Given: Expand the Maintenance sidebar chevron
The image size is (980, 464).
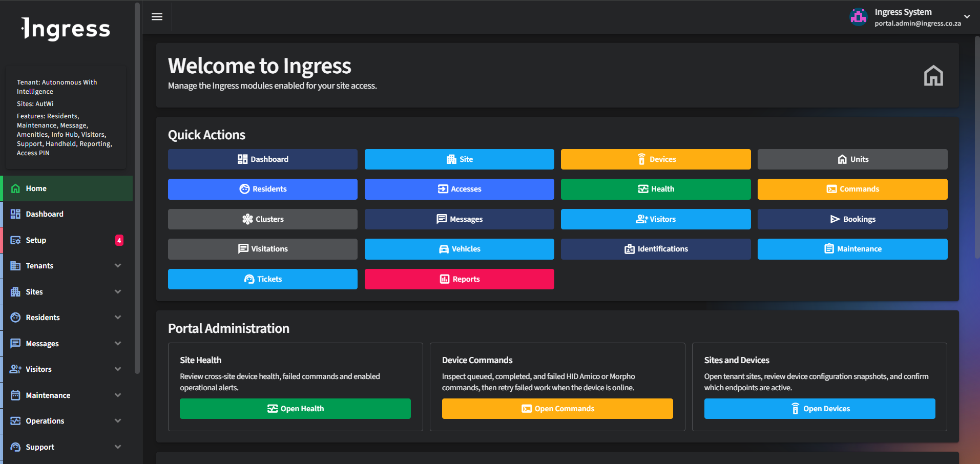Looking at the screenshot, I should click(118, 395).
